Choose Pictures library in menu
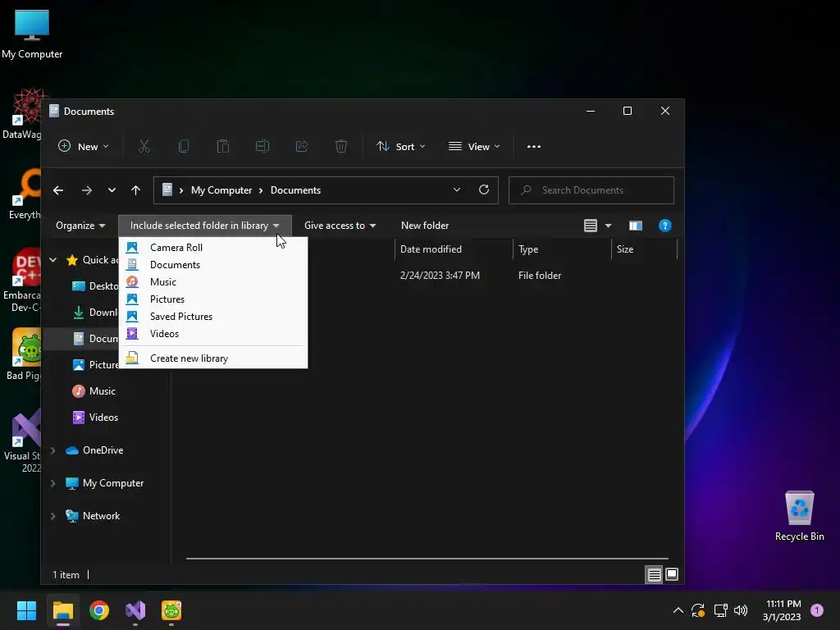The width and height of the screenshot is (840, 630). [x=213, y=299]
